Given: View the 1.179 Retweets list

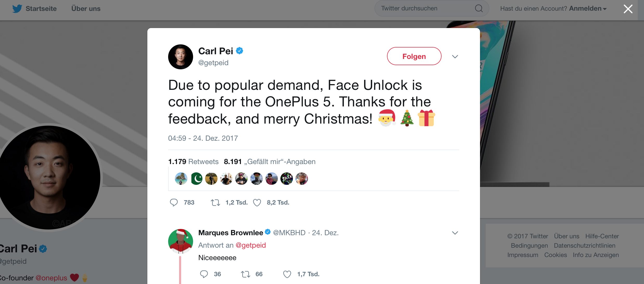Looking at the screenshot, I should [193, 162].
